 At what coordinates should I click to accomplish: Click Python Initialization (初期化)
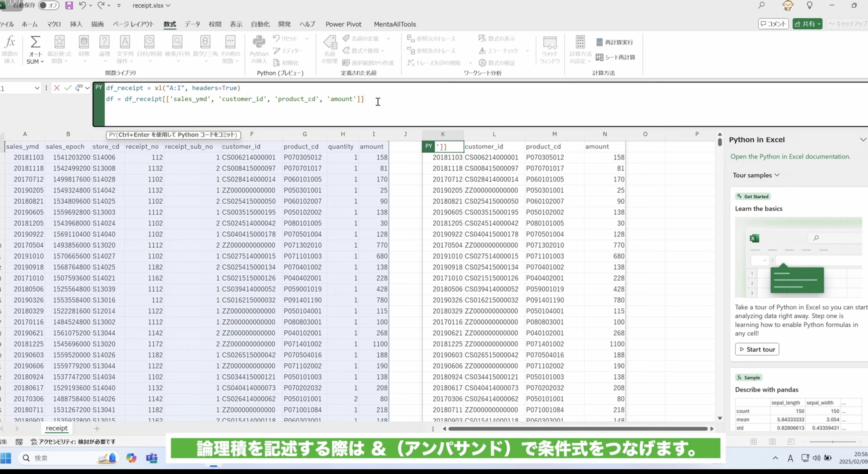(286, 63)
